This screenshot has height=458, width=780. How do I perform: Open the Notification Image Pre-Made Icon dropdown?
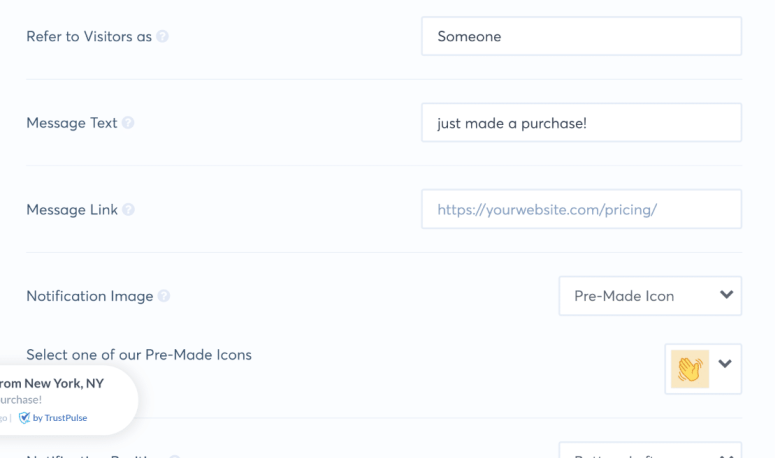click(650, 296)
